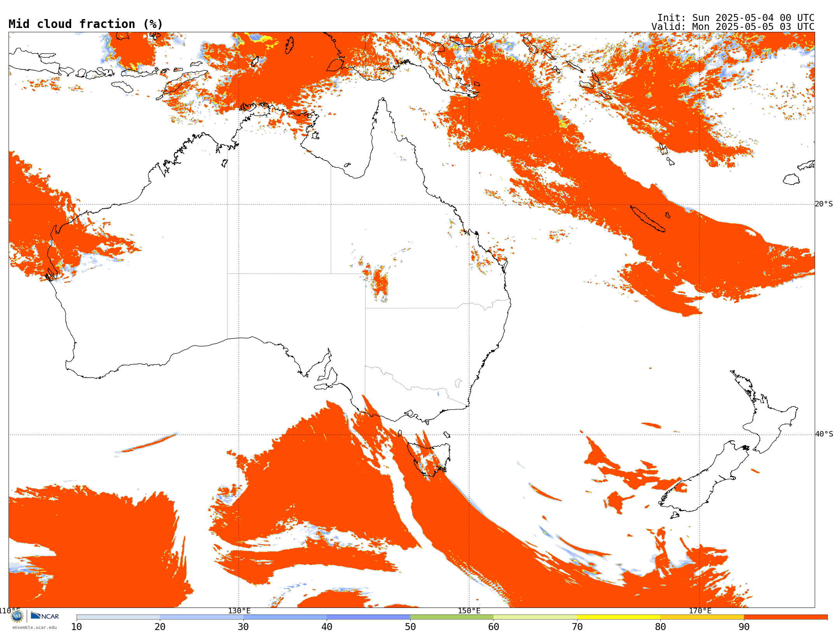The height and width of the screenshot is (632, 840).
Task: Select the 60–70 pale yellow-green colorbar segment
Action: 535,617
